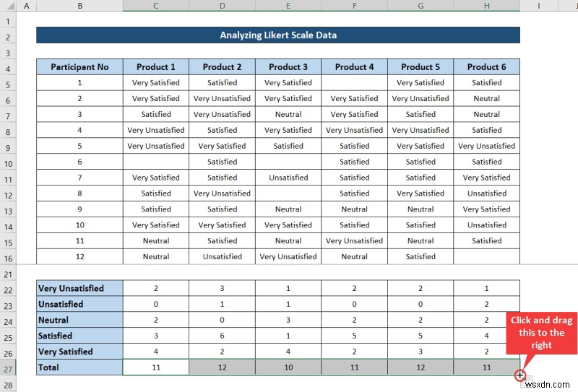Select row 21 header
The height and width of the screenshot is (392, 578).
(x=8, y=274)
